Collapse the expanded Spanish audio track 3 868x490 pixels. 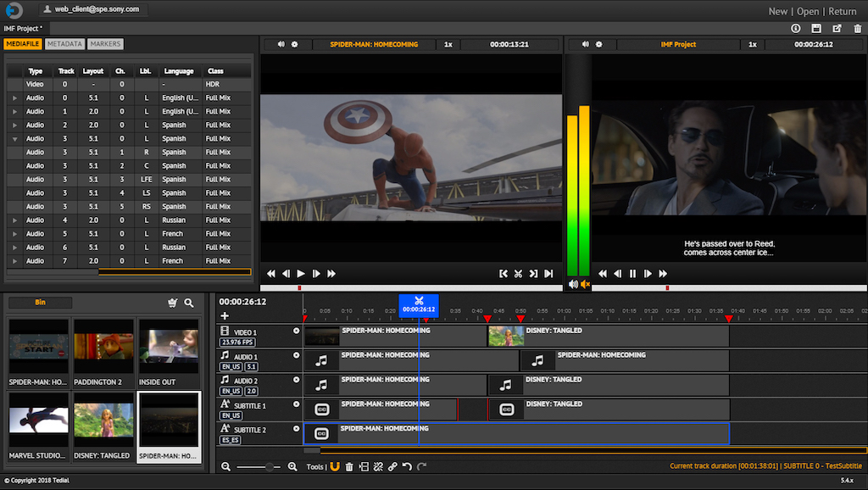point(14,139)
